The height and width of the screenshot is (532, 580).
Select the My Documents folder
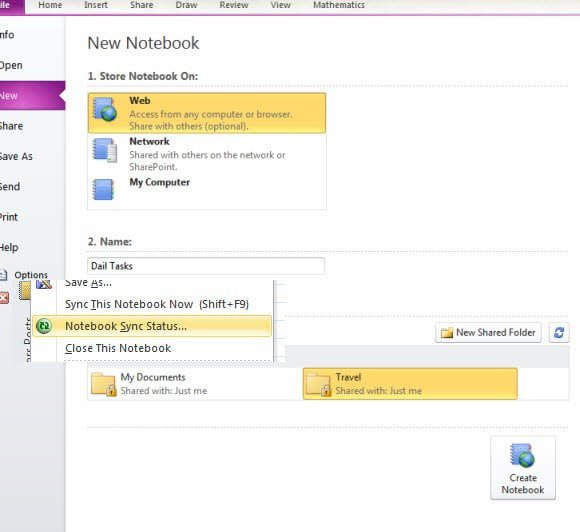pyautogui.click(x=194, y=384)
